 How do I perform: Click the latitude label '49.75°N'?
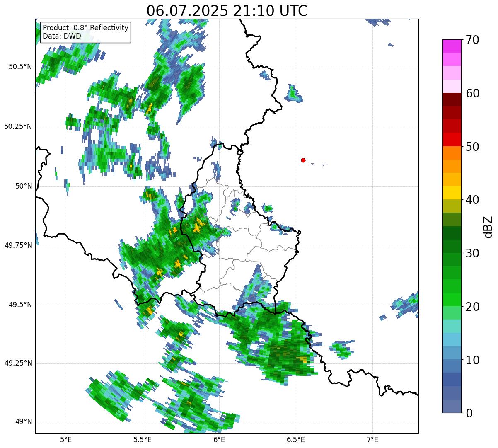point(18,245)
